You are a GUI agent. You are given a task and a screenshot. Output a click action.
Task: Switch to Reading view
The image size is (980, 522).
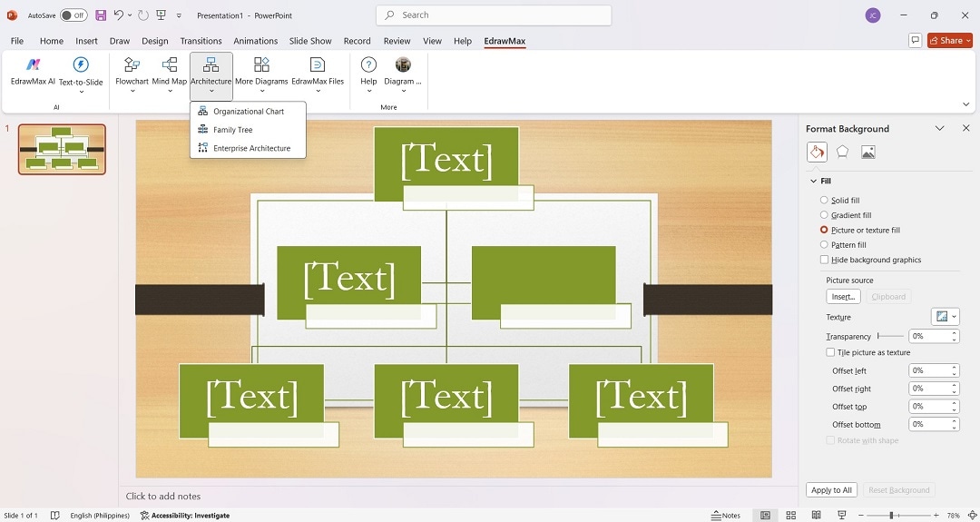(x=817, y=516)
